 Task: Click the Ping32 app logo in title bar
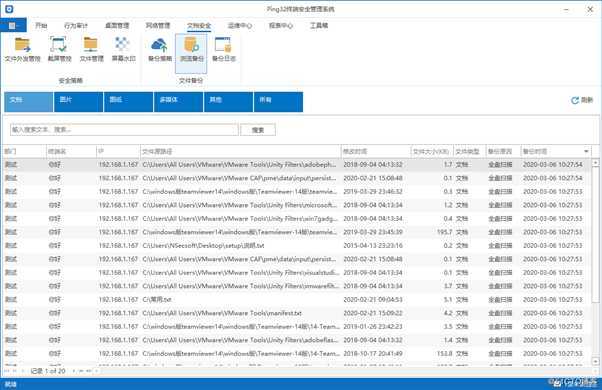[9, 9]
